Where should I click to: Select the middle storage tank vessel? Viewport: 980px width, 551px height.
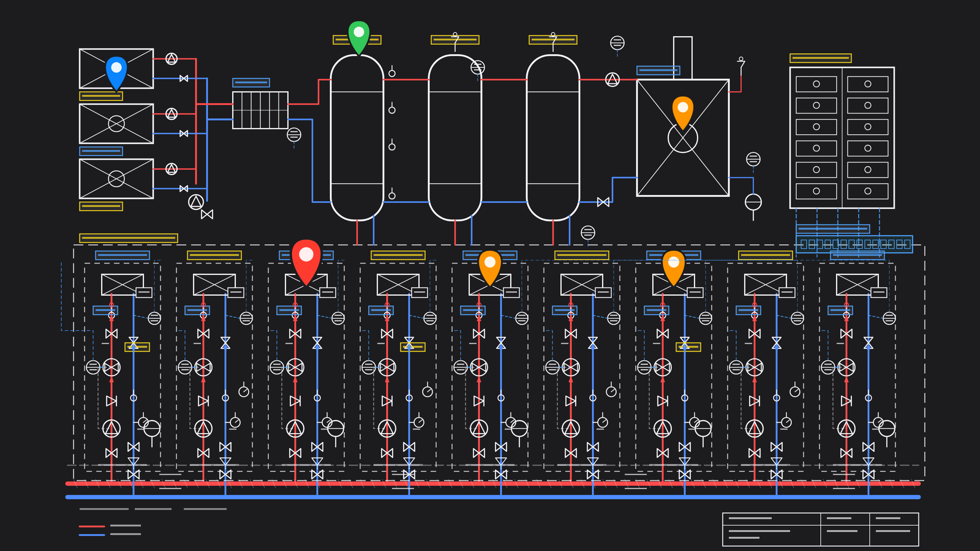455,138
